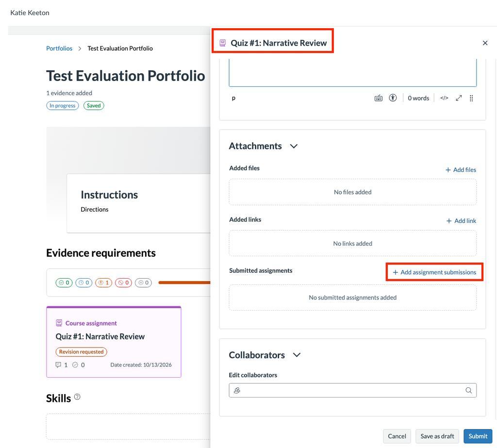Screen dimensions: 497x448
Task: Submit the evidence form
Action: click(478, 436)
